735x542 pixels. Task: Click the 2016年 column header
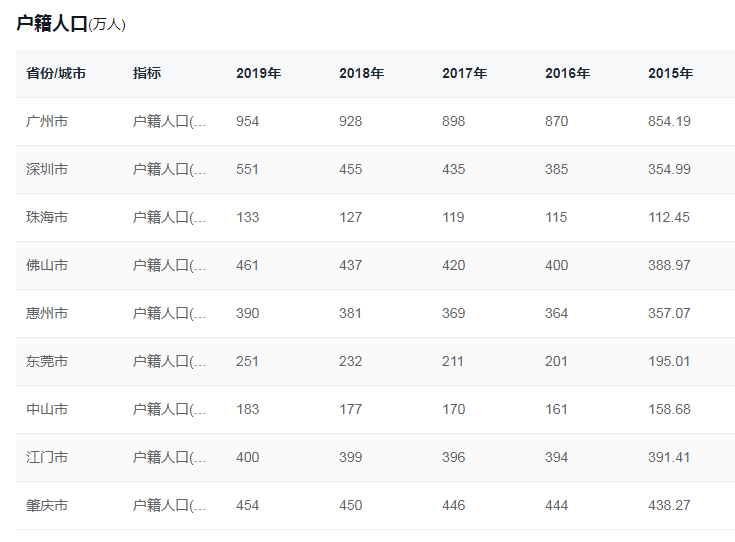567,73
